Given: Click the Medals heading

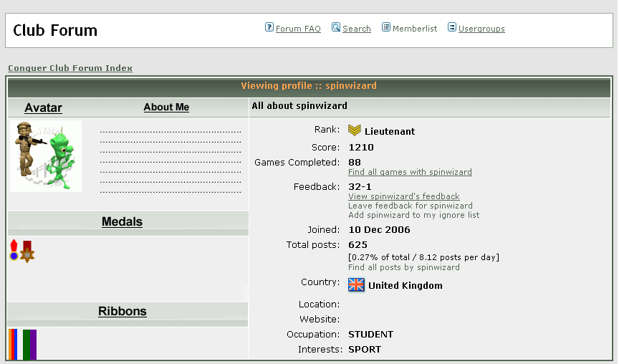Looking at the screenshot, I should [122, 221].
